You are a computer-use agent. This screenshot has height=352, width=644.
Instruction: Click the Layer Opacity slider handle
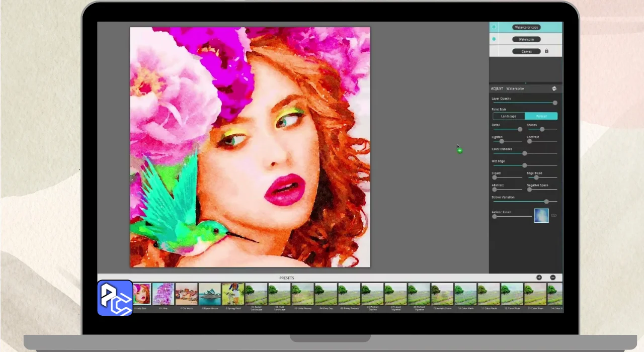[x=555, y=103]
